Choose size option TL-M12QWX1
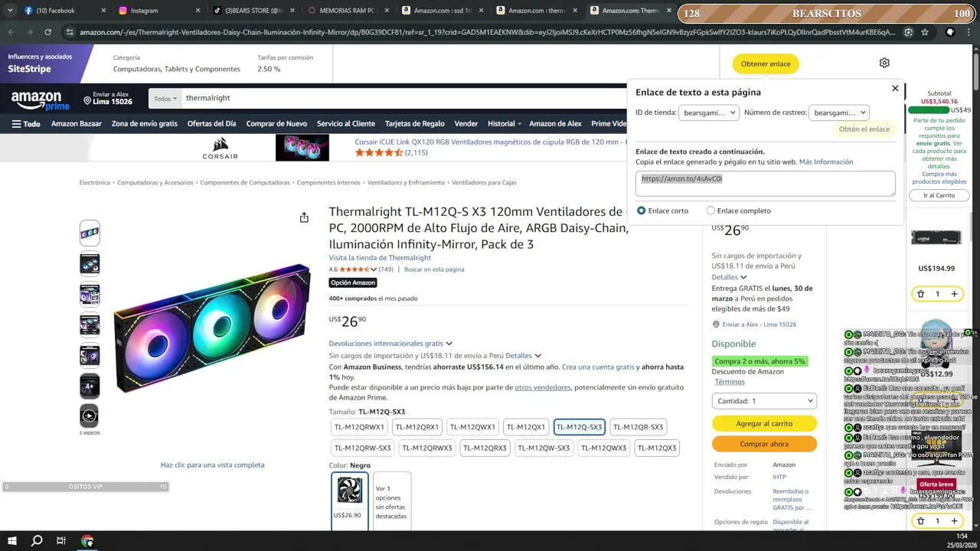This screenshot has height=551, width=980. click(x=472, y=427)
